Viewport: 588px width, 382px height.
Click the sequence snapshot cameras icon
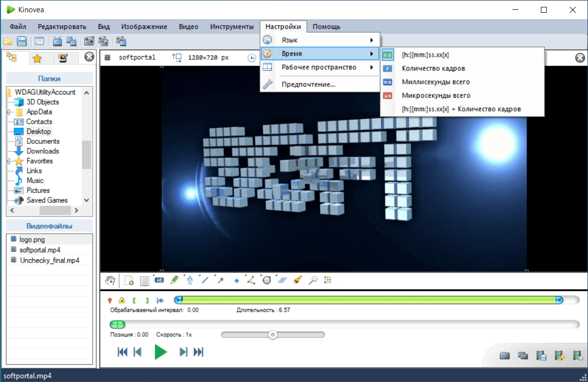[x=523, y=355]
